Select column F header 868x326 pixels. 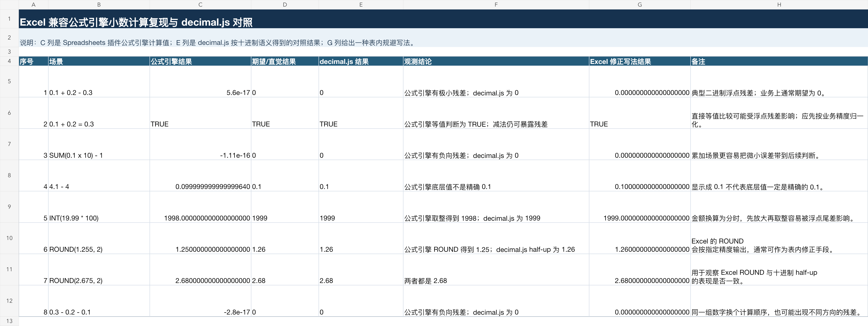point(496,5)
